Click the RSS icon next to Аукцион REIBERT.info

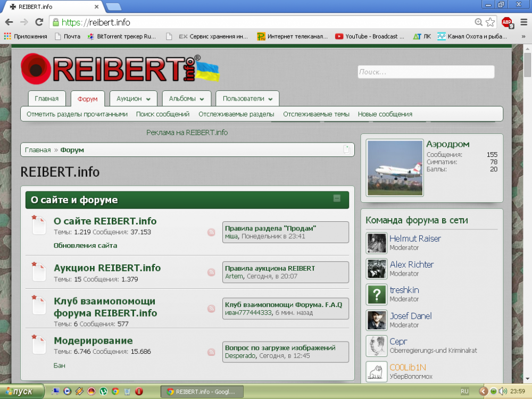(x=211, y=272)
